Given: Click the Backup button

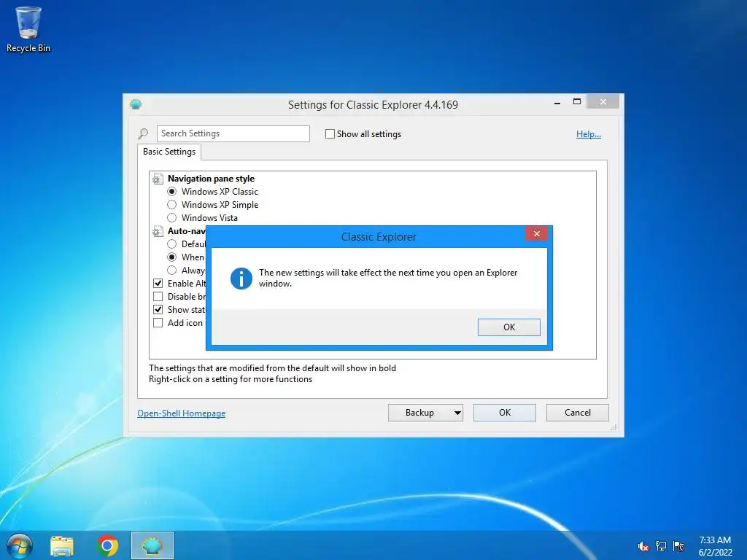Looking at the screenshot, I should tap(419, 413).
